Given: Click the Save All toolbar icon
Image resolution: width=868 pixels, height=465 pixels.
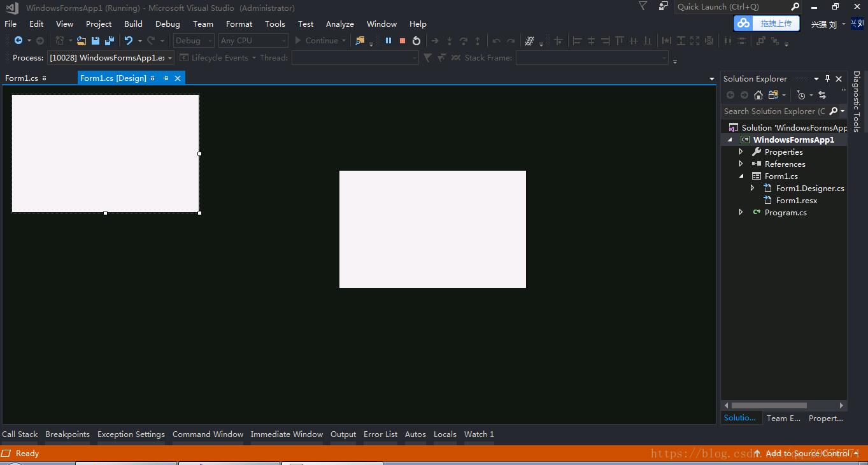Looking at the screenshot, I should tap(109, 41).
